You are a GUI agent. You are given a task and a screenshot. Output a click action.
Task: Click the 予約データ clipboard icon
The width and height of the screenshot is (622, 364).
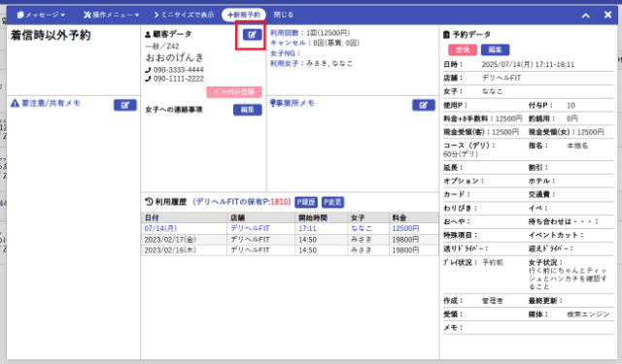(x=446, y=35)
